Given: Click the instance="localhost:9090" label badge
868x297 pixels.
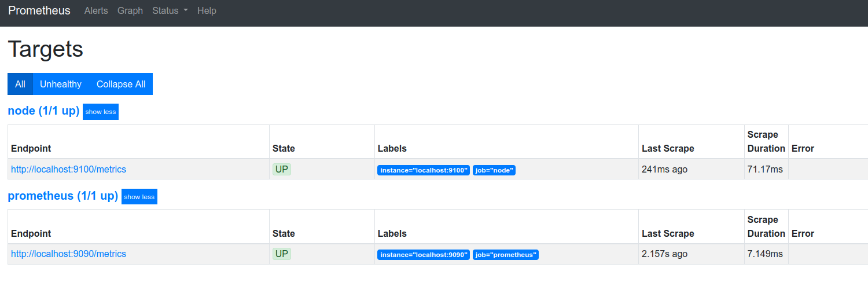Looking at the screenshot, I should pos(424,255).
